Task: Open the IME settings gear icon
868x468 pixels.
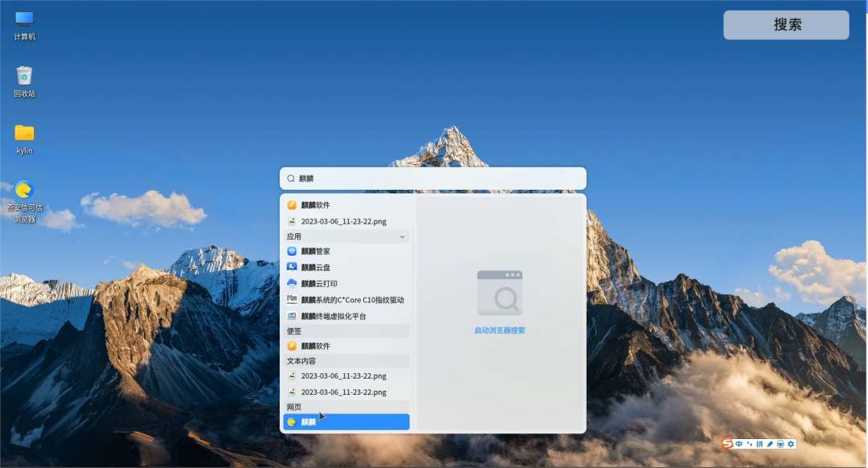Action: tap(791, 444)
